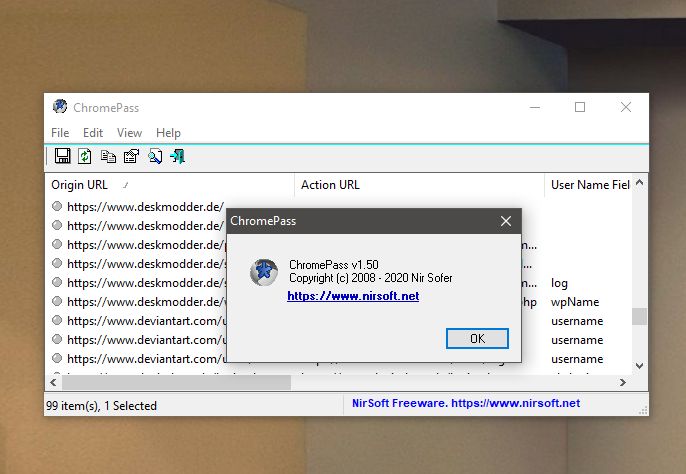Click the Copy Selected Items toolbar icon

108,156
